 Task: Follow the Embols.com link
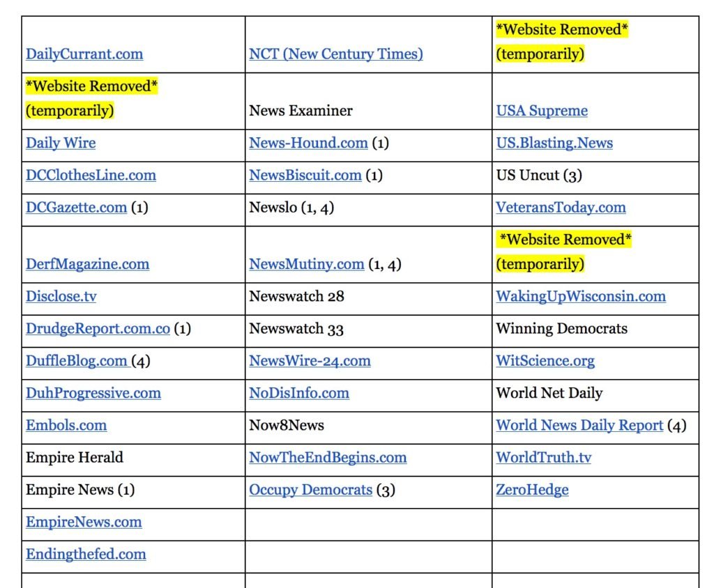click(66, 425)
